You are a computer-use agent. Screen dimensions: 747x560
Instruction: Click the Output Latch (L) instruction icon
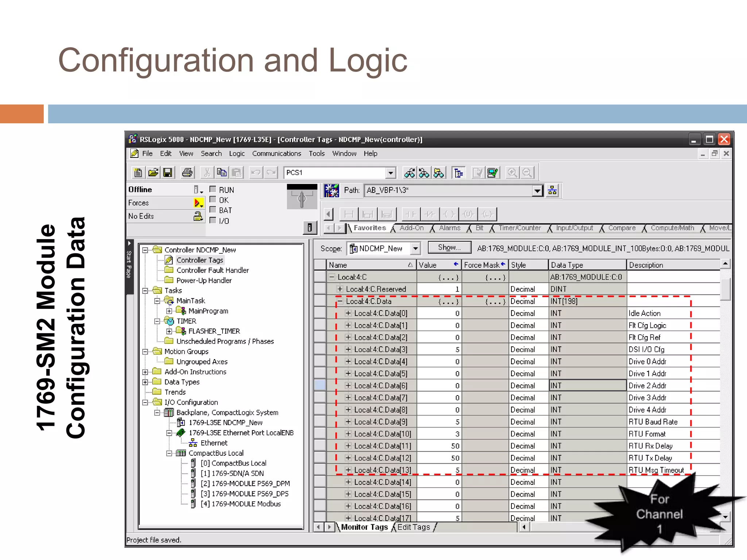[x=487, y=214]
